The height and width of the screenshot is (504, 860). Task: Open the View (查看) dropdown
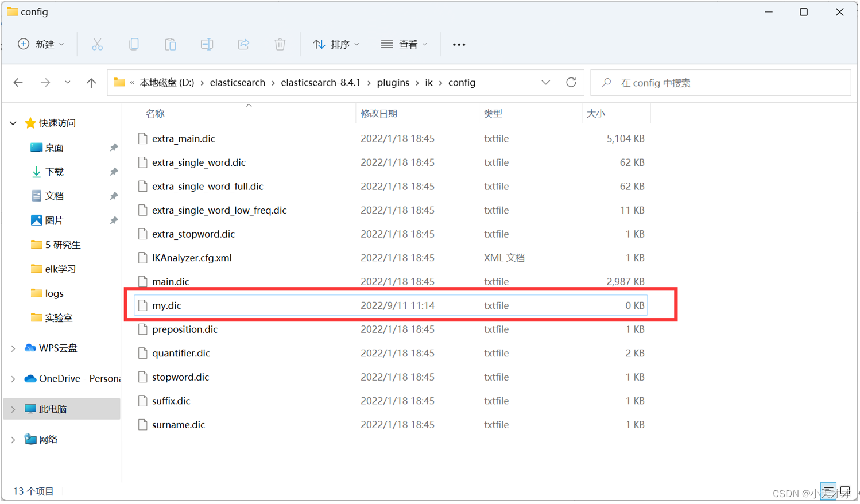pyautogui.click(x=404, y=44)
